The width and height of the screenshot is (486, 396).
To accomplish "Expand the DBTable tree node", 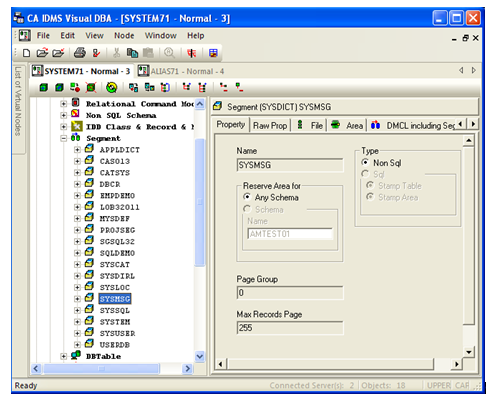I will coord(63,356).
